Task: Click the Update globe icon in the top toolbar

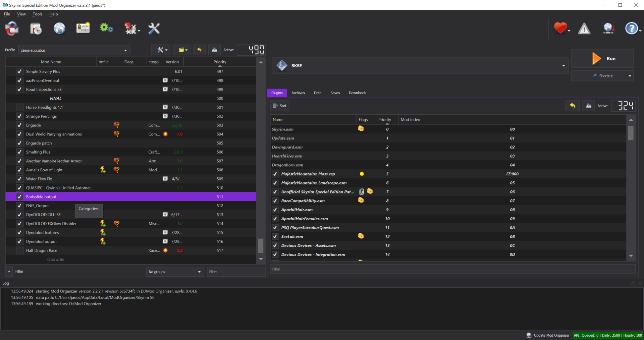Action: tap(608, 29)
